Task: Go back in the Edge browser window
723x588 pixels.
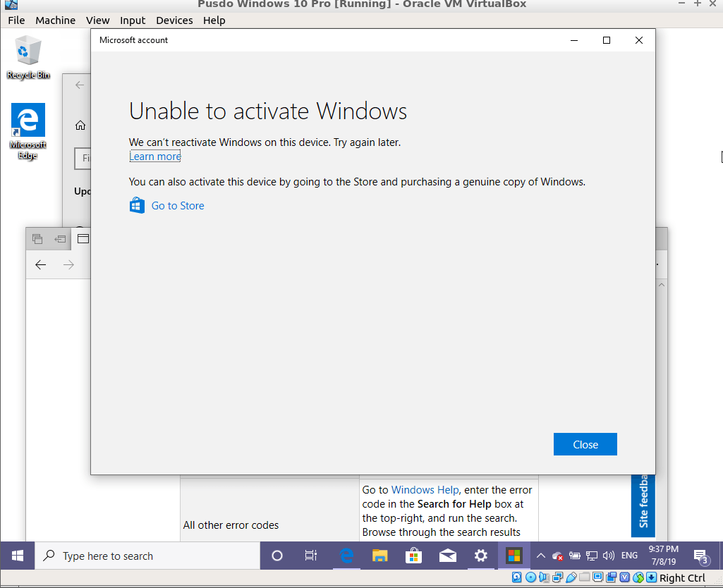Action: point(41,264)
